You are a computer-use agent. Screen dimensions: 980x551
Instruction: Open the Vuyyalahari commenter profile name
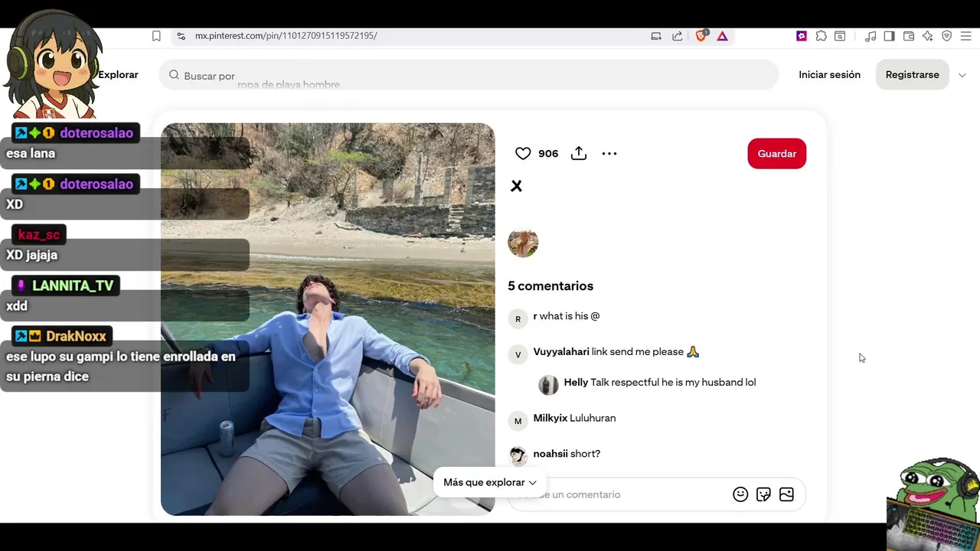[561, 352]
